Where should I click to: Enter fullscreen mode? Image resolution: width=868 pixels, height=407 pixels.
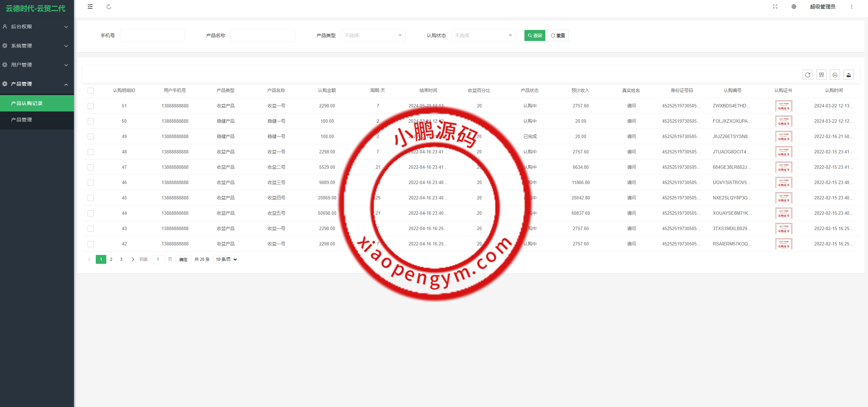(775, 6)
